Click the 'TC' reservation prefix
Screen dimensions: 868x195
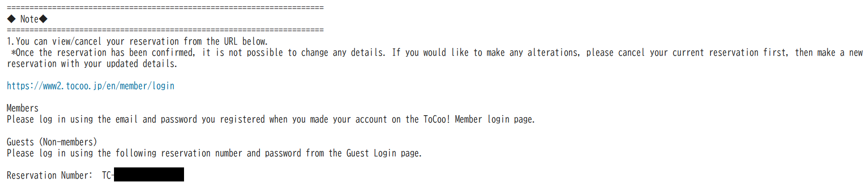point(107,175)
